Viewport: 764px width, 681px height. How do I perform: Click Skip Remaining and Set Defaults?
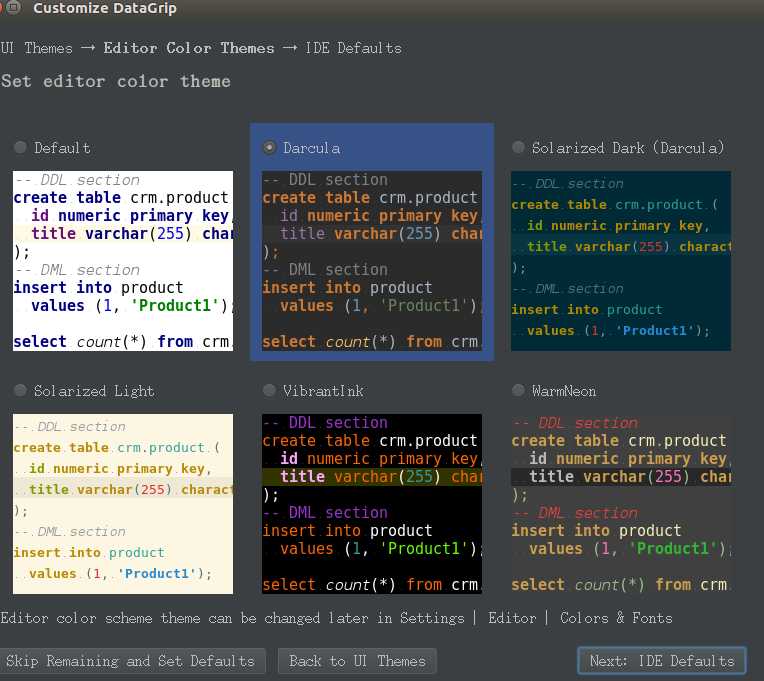(x=131, y=661)
